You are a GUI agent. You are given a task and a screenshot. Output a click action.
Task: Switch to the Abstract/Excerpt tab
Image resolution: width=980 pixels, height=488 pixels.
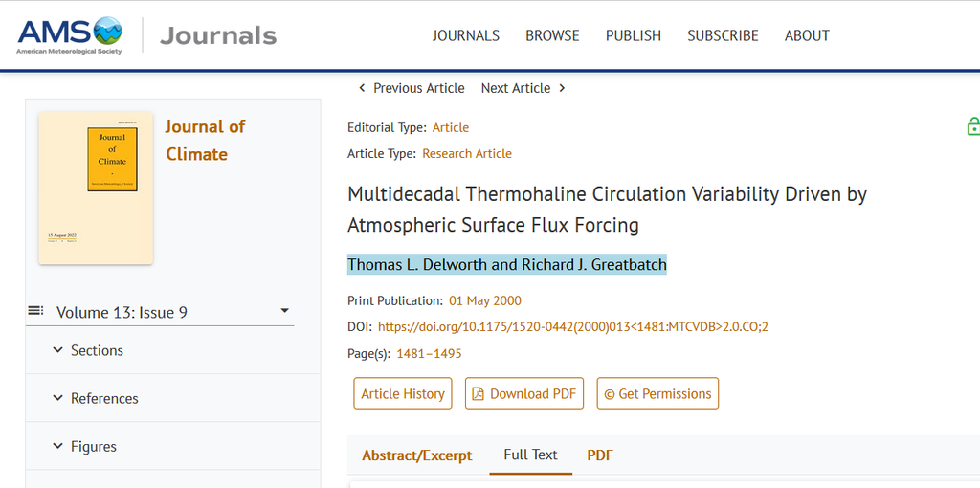(x=417, y=455)
